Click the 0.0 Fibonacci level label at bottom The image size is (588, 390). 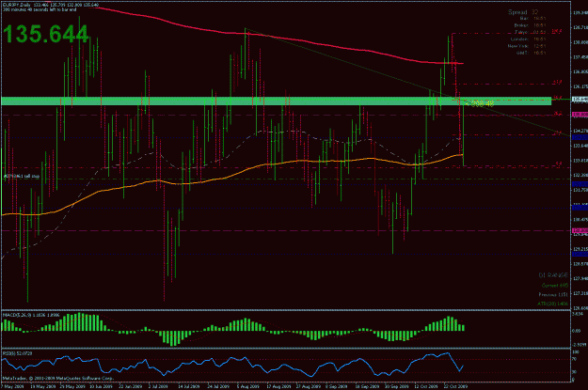[559, 164]
